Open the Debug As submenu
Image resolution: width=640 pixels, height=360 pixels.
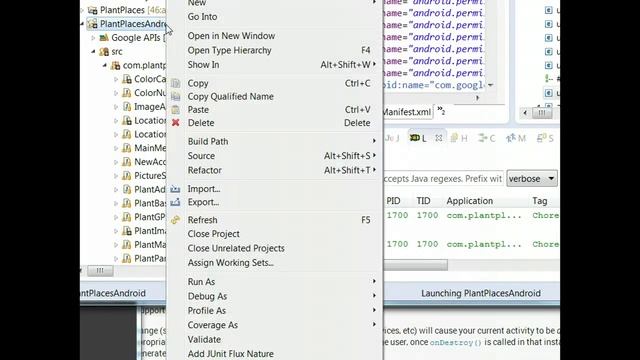click(x=275, y=296)
